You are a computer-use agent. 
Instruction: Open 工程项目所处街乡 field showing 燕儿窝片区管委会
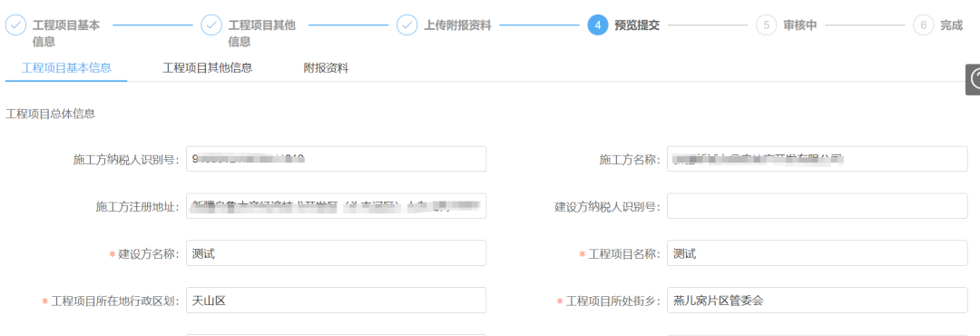(818, 301)
